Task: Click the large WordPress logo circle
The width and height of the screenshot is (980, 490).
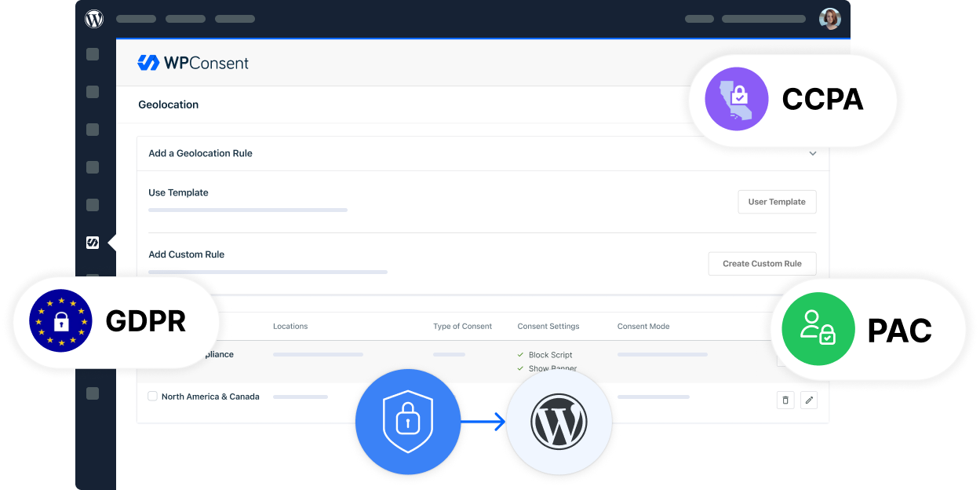Action: tap(559, 422)
